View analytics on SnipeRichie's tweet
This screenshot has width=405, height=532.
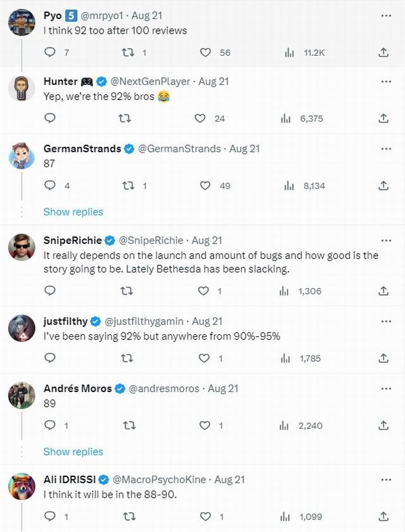coord(284,291)
